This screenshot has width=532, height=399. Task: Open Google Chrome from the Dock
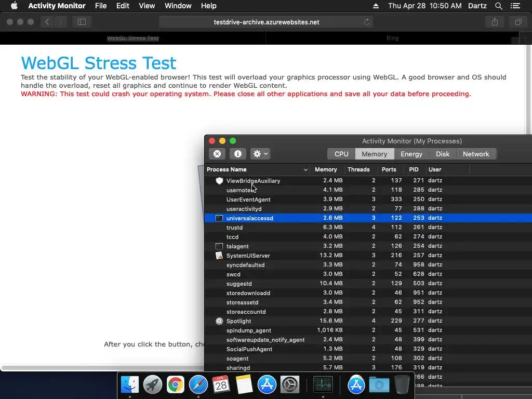(x=175, y=384)
